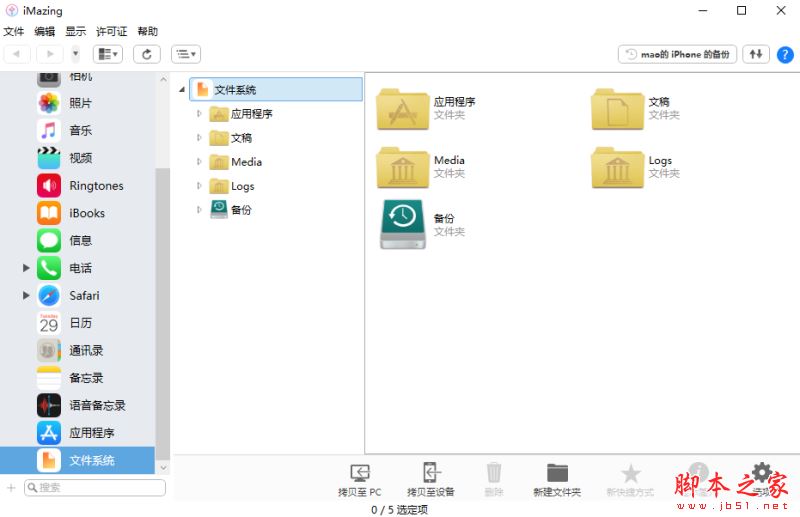The height and width of the screenshot is (517, 800).
Task: Click the sidebar scroll up arrow
Action: click(163, 80)
